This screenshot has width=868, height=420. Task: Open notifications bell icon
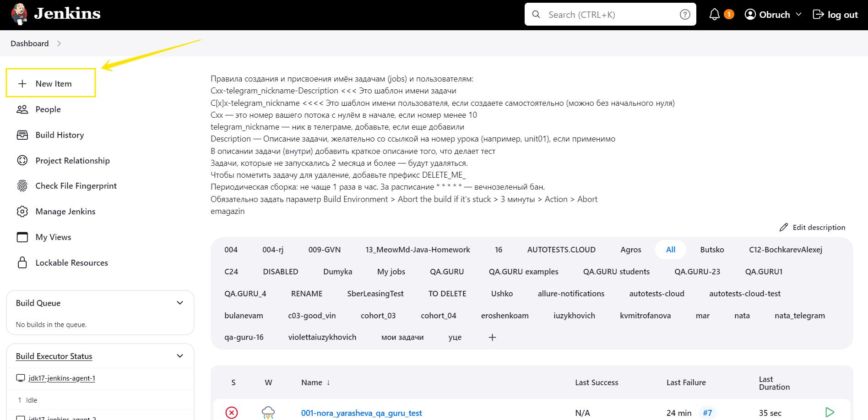(714, 15)
